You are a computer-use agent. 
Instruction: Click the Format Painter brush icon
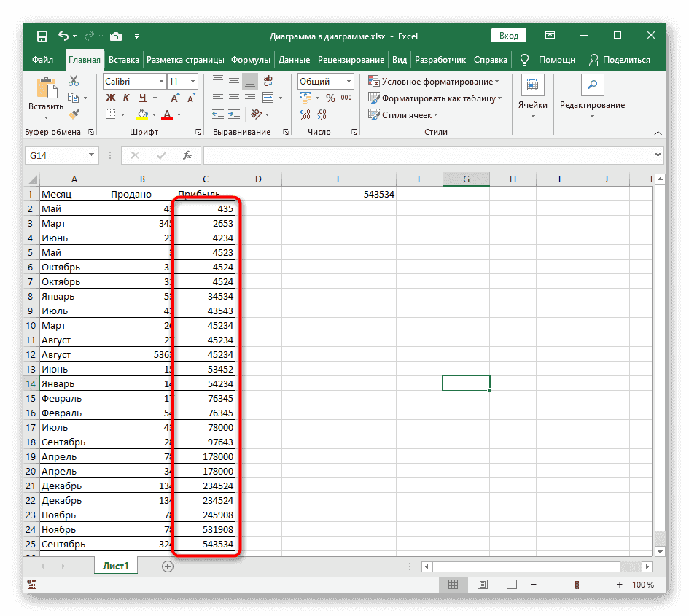click(x=73, y=114)
